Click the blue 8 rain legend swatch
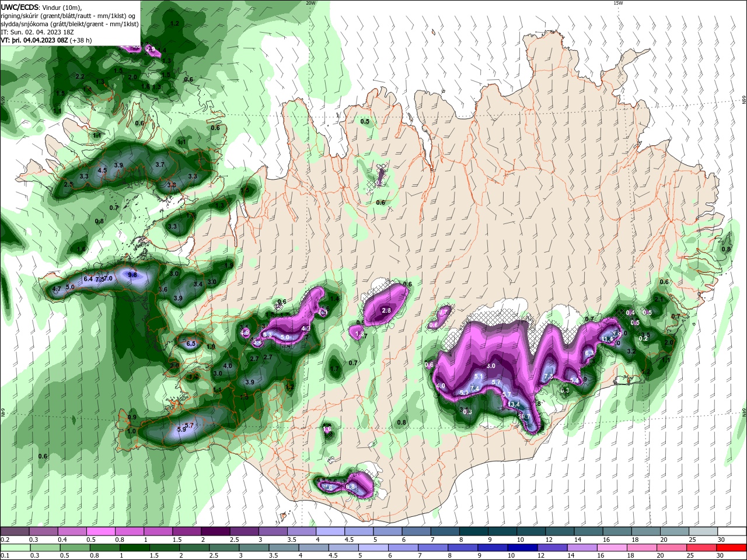Image resolution: width=747 pixels, height=560 pixels. click(x=463, y=548)
